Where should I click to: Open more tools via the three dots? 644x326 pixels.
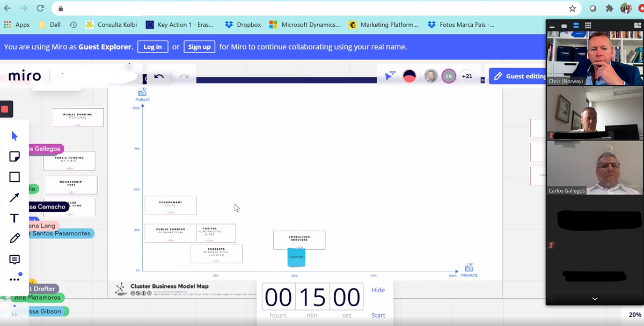click(14, 279)
